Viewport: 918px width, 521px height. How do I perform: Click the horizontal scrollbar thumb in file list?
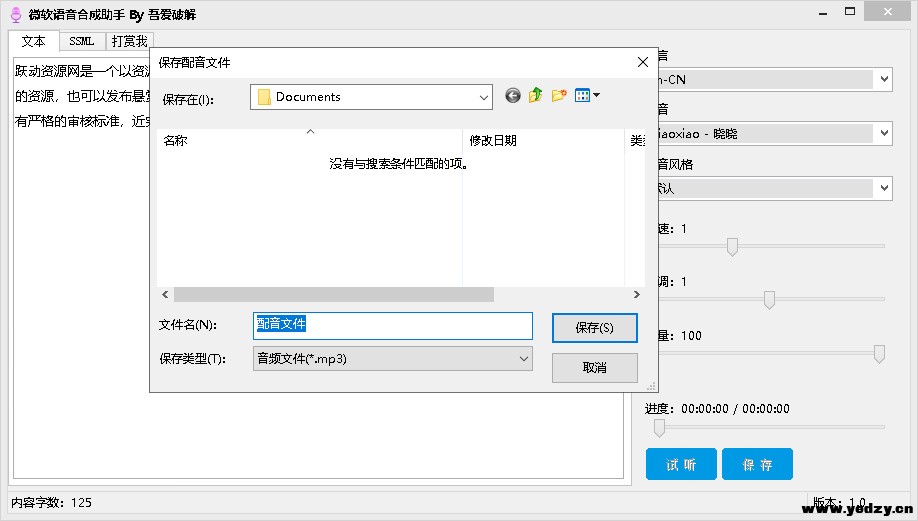click(334, 294)
